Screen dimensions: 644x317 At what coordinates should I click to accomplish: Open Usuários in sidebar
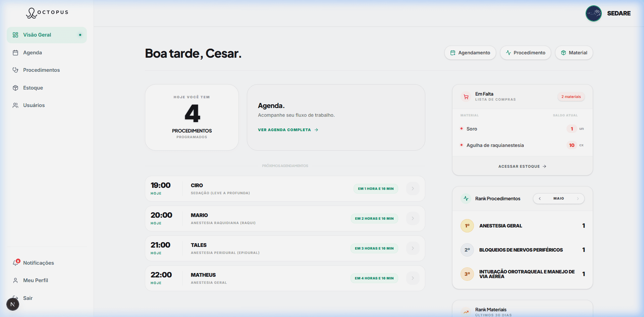(47, 105)
